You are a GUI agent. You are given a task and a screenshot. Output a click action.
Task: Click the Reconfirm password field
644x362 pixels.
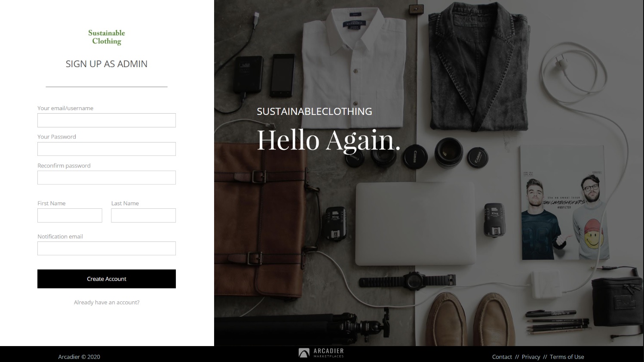pyautogui.click(x=107, y=178)
